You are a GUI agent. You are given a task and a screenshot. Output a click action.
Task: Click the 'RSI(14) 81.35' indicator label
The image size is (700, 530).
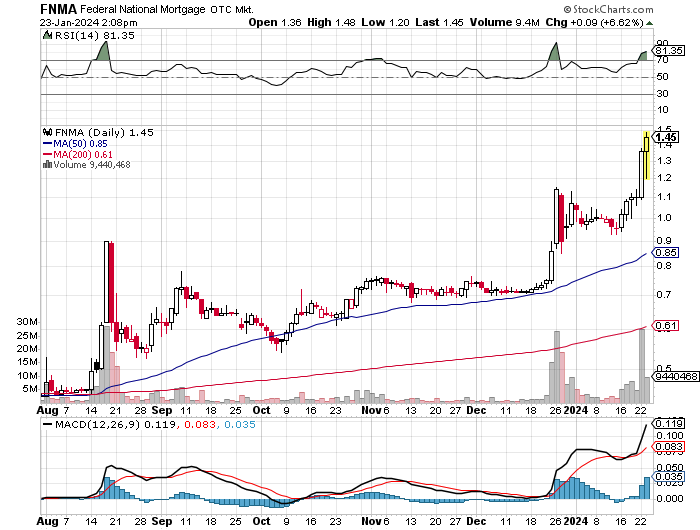94,36
